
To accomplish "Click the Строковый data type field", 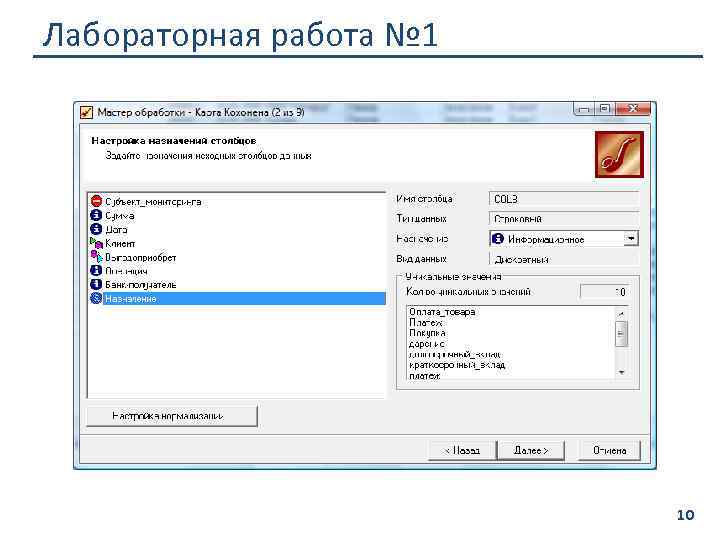I will coord(564,219).
